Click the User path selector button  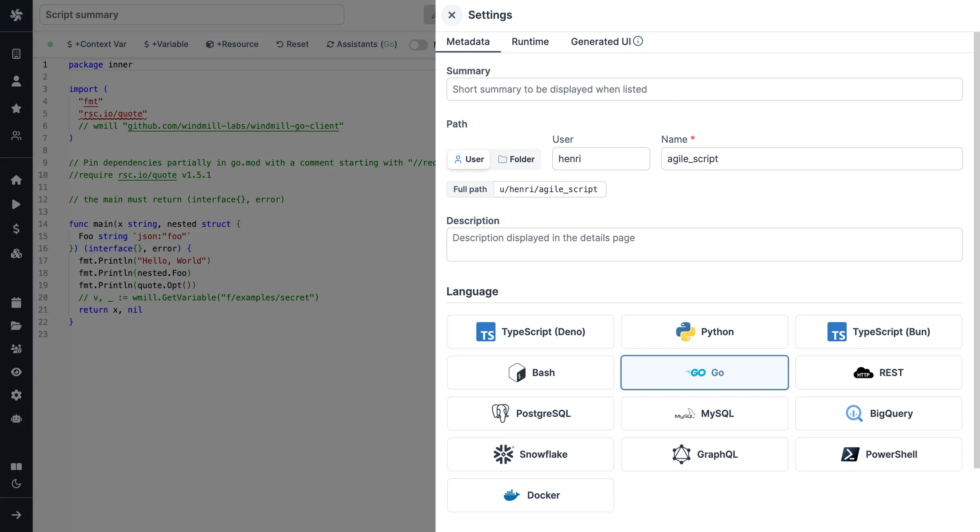coord(468,159)
